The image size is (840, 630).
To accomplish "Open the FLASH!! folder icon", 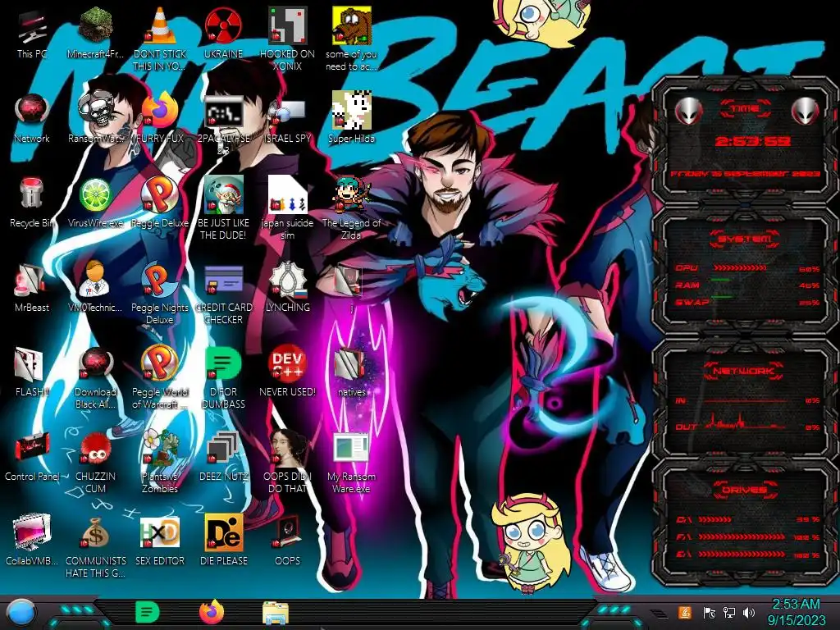I will click(x=30, y=364).
